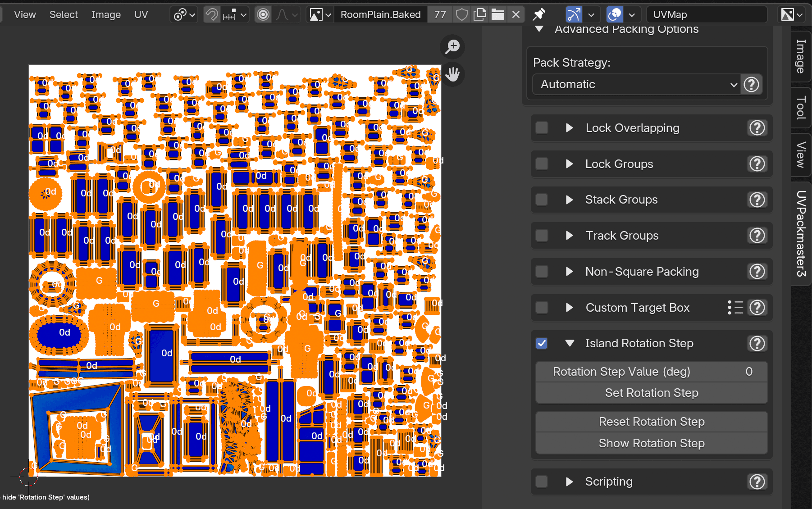Open Custom Target Box presets list icon
This screenshot has width=812, height=509.
(x=735, y=308)
